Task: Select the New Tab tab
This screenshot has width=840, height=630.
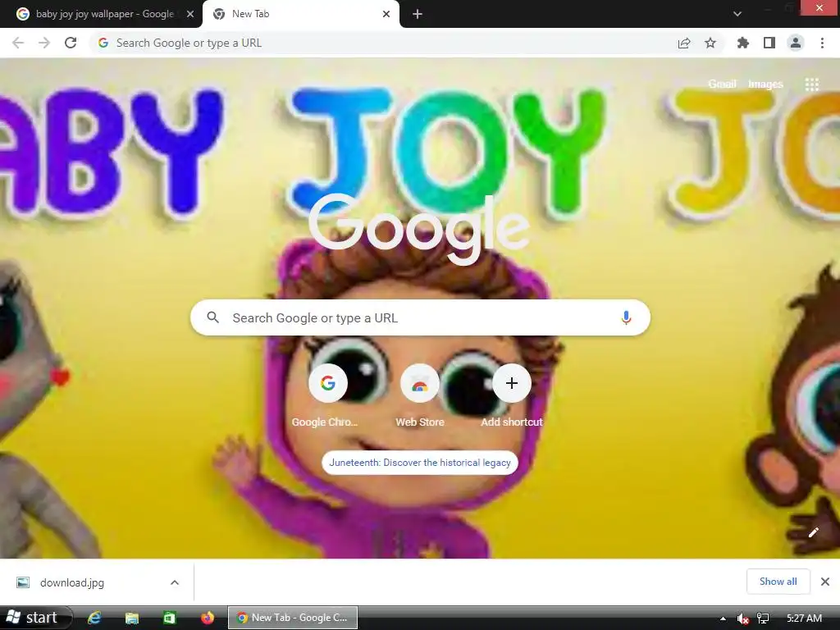Action: [x=301, y=14]
